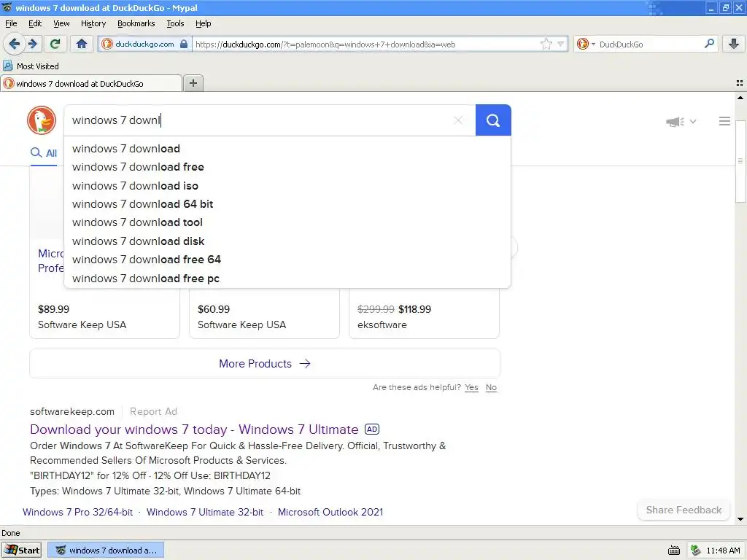Show all tabs grid icon
The width and height of the screenshot is (747, 560).
tap(740, 83)
